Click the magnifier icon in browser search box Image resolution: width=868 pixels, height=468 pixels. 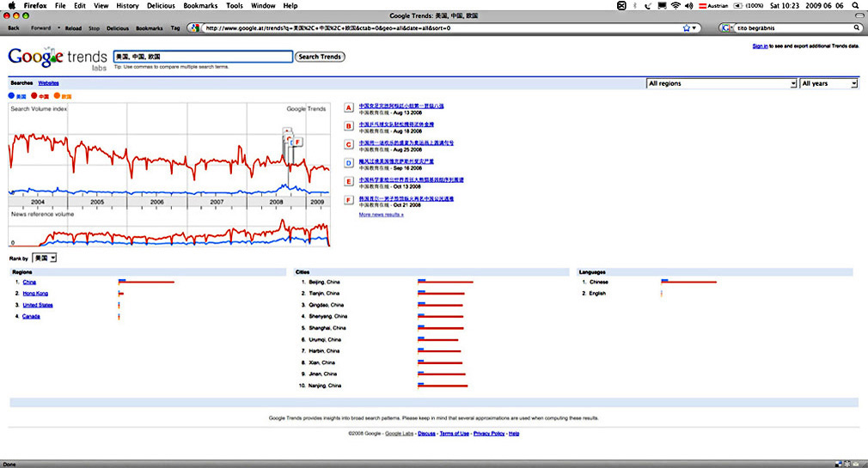tap(858, 27)
